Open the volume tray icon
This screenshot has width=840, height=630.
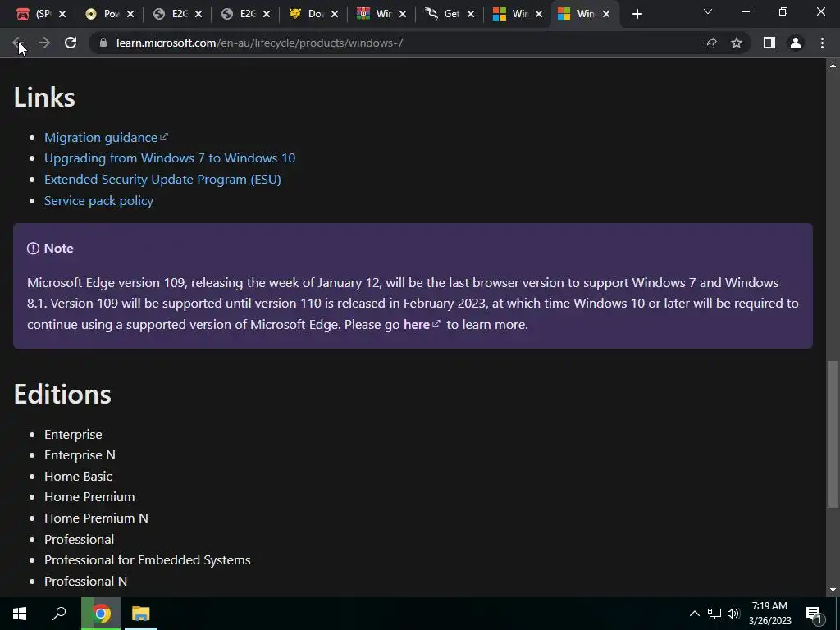point(733,614)
